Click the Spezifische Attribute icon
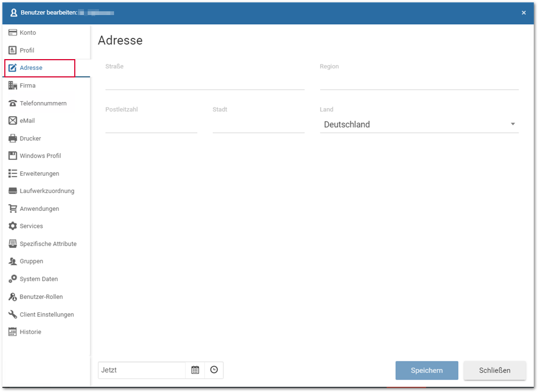This screenshot has width=538, height=392. [13, 244]
